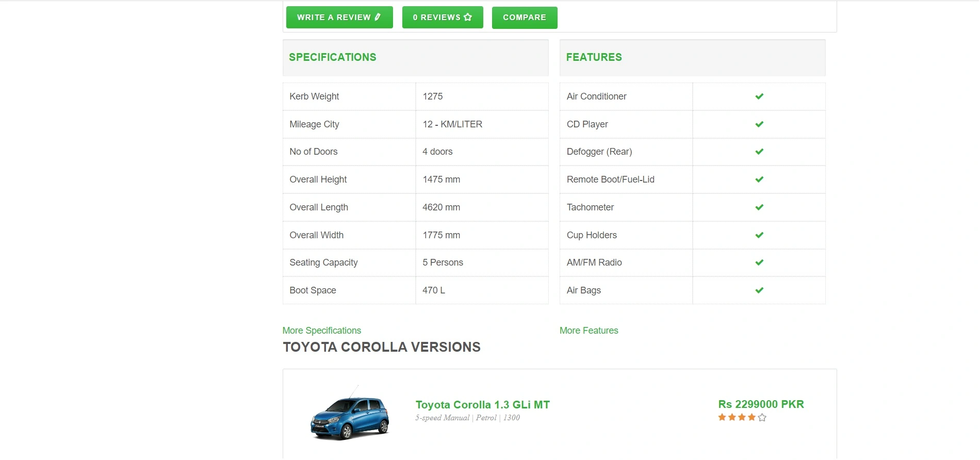Select the Seating Capacity label
The width and height of the screenshot is (980, 460).
323,262
